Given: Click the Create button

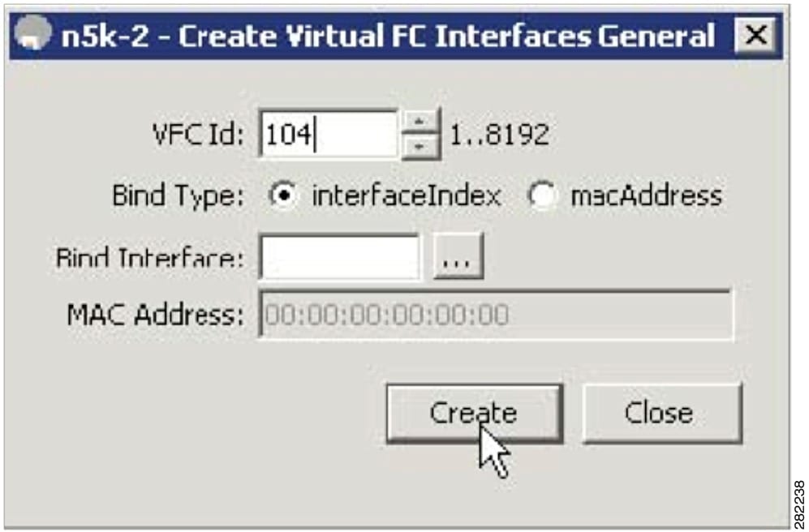Looking at the screenshot, I should [474, 413].
